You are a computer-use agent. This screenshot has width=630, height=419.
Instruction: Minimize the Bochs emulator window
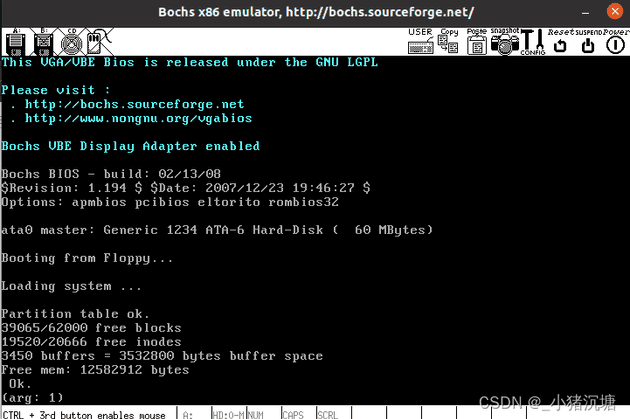point(585,12)
